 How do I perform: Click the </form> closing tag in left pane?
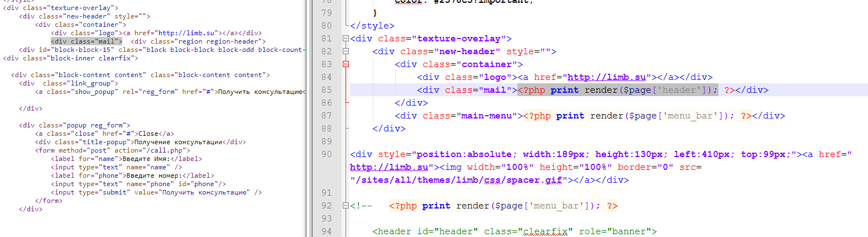[x=49, y=201]
